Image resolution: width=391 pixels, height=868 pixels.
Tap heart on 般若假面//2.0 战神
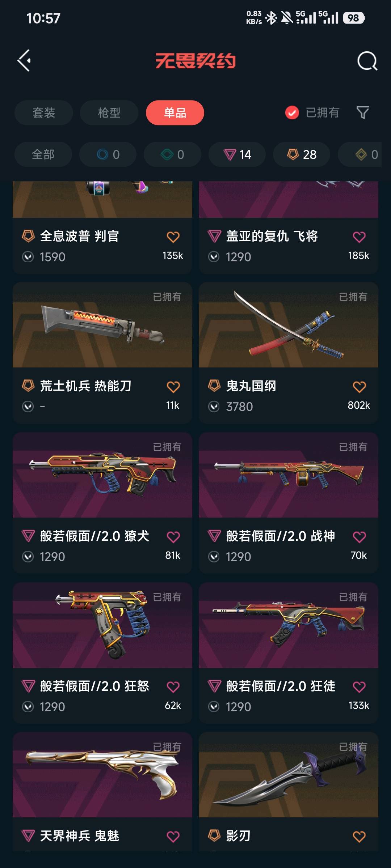(x=359, y=537)
